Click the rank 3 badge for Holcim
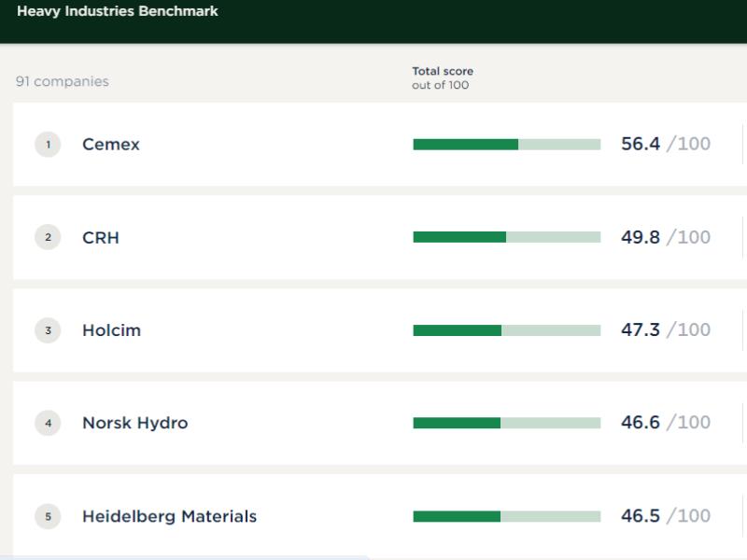Viewport: 747px width, 560px height. pyautogui.click(x=48, y=330)
